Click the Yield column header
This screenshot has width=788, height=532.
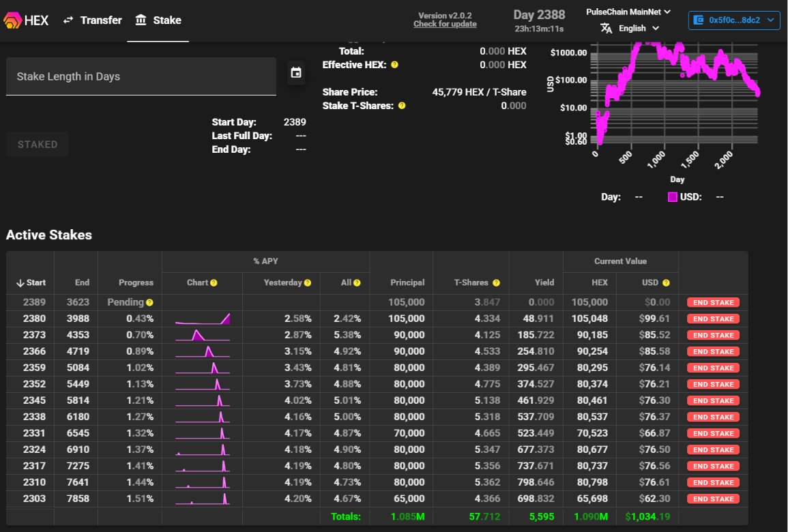point(544,283)
